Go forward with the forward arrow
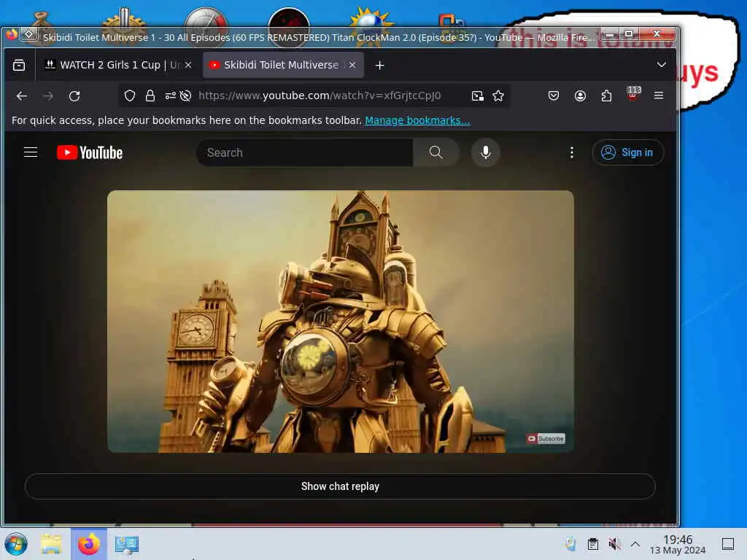The height and width of the screenshot is (560, 747). pos(47,96)
